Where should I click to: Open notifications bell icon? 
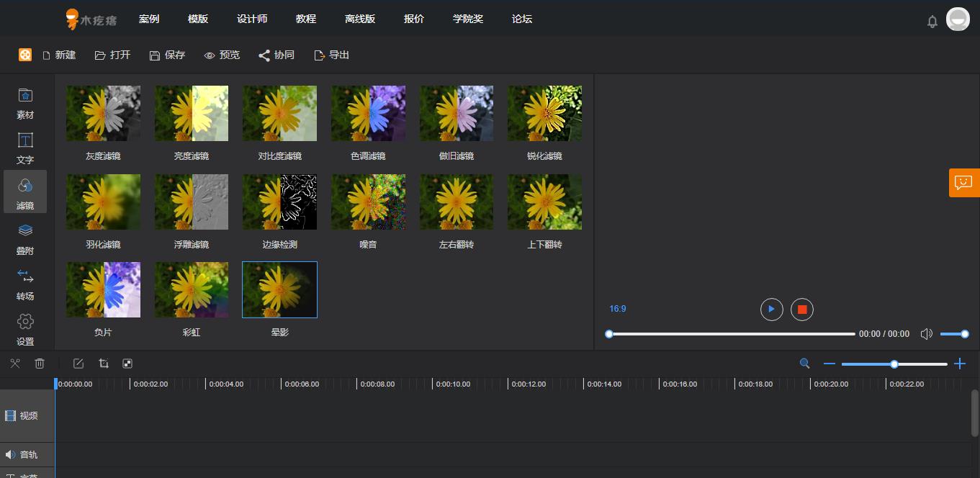coord(932,22)
